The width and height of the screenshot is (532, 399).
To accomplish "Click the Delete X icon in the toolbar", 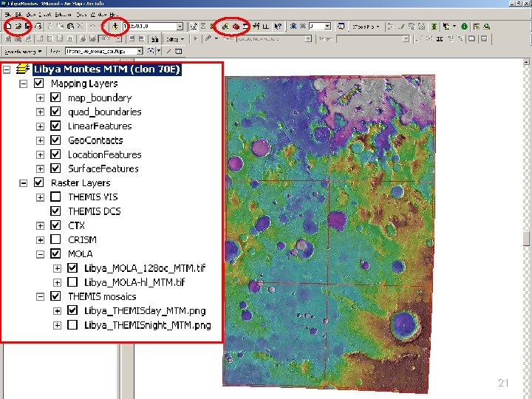I will [80, 26].
